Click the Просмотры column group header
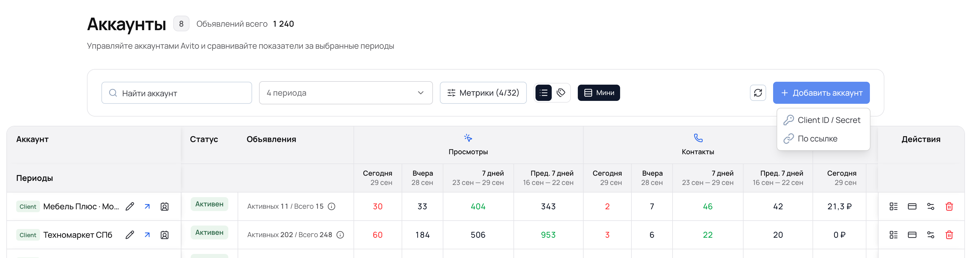 coord(468,145)
